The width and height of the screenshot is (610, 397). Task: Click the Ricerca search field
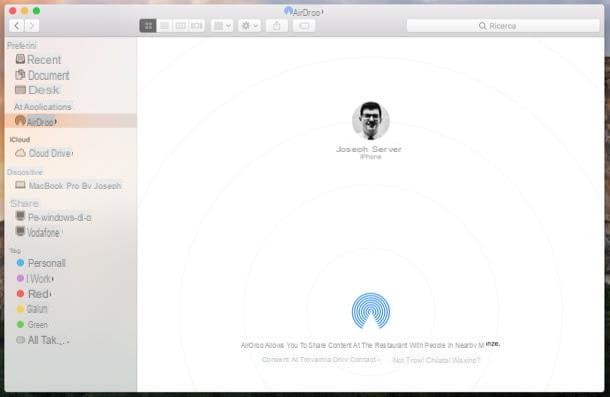(x=503, y=26)
